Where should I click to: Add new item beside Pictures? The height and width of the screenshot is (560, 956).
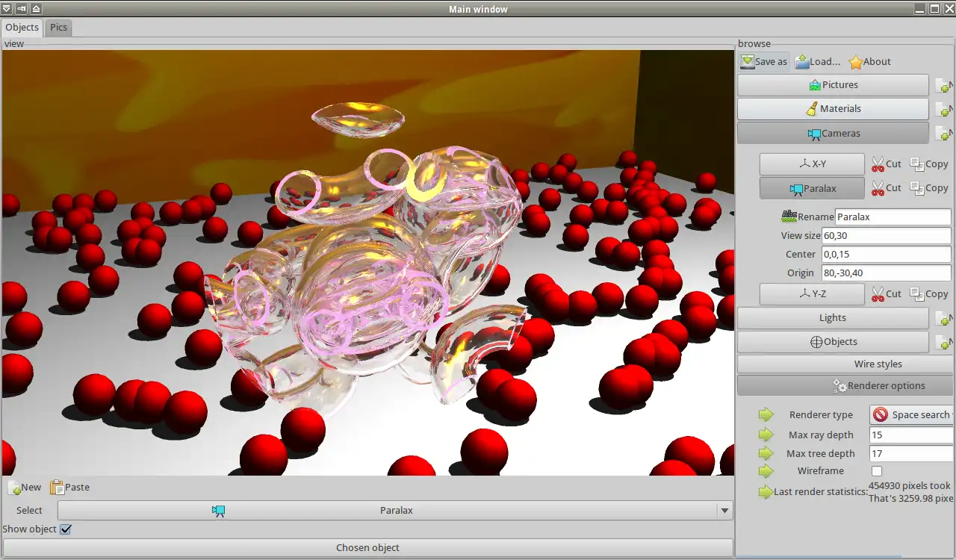[944, 86]
